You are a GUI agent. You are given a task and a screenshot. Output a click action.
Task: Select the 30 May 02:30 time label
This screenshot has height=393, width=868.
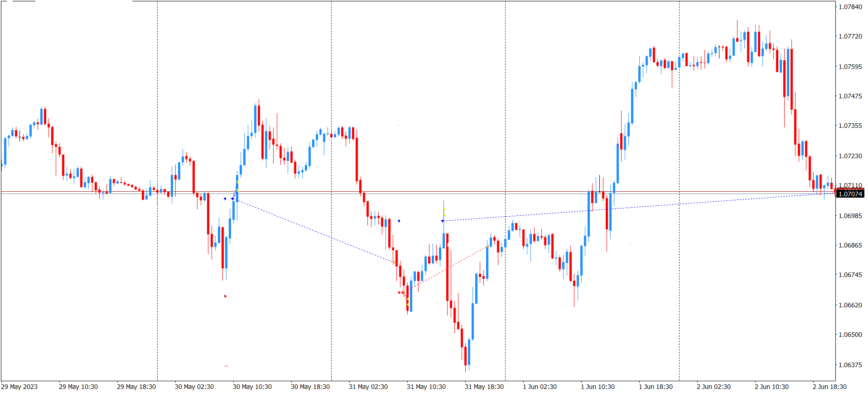coord(194,387)
